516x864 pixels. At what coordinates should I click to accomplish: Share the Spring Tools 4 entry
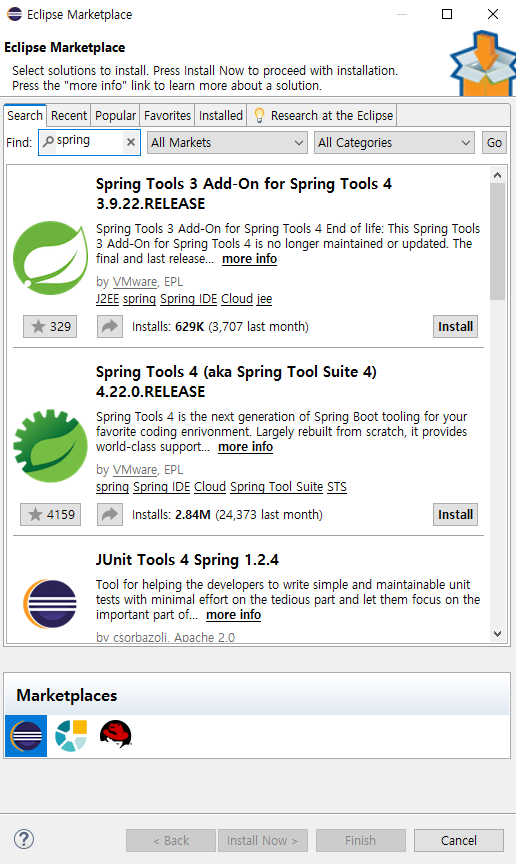[110, 514]
